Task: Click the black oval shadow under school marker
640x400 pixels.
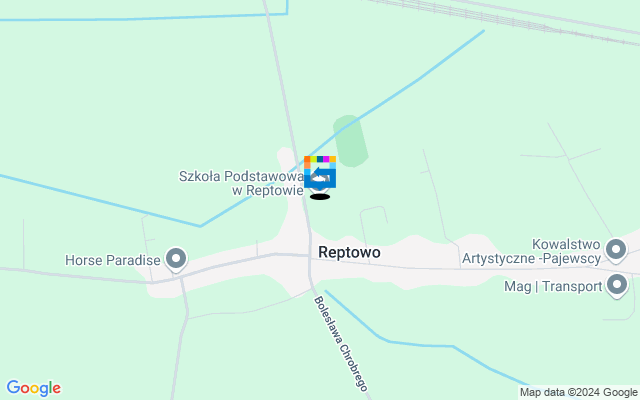Action: pos(320,197)
